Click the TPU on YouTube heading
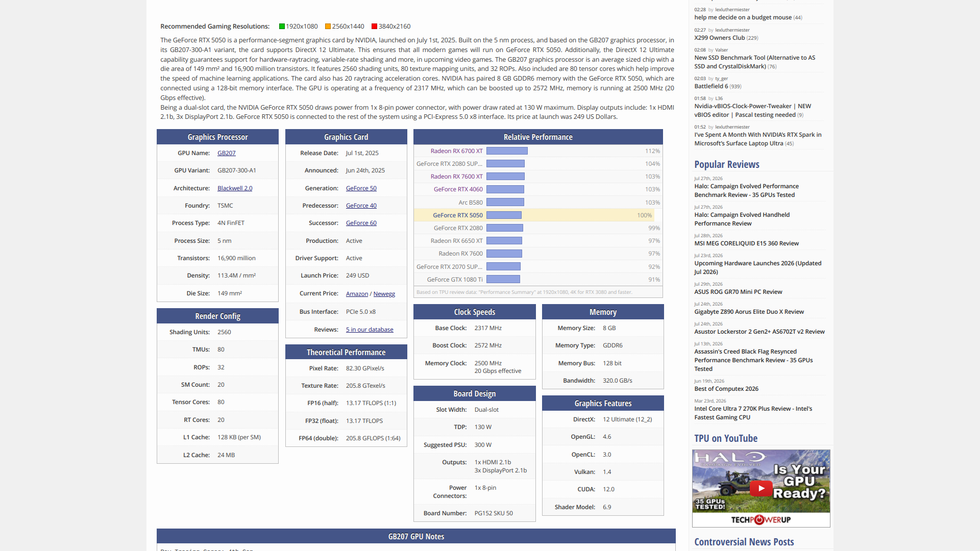980x551 pixels. 725,438
